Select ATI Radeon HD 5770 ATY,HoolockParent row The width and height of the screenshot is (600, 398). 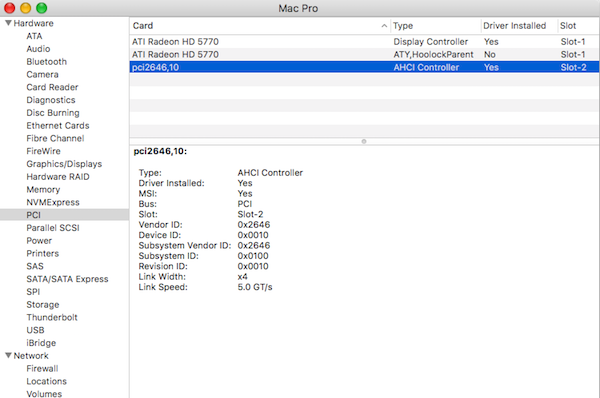click(364, 54)
